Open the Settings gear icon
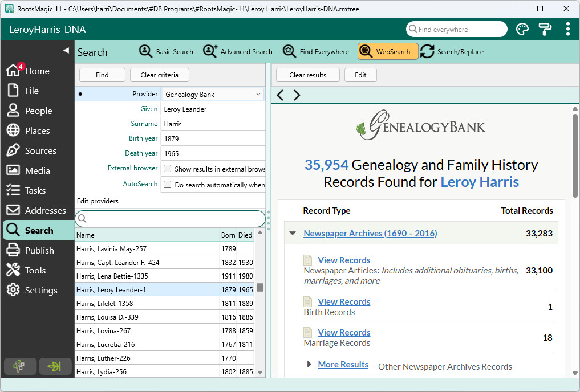This screenshot has height=392, width=580. pyautogui.click(x=13, y=290)
